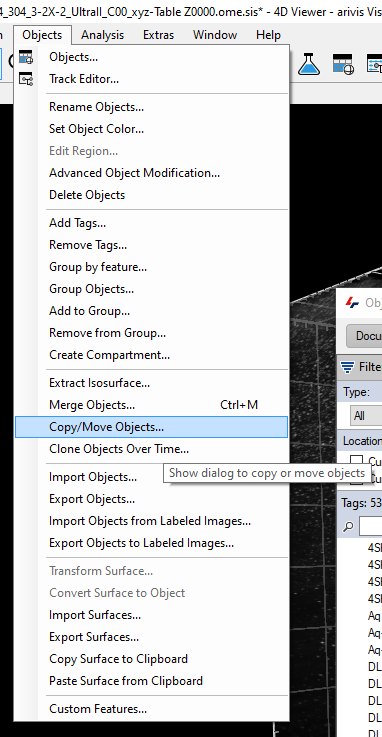Image resolution: width=382 pixels, height=737 pixels.
Task: Select Copy Surface to Clipboard
Action: [151, 659]
